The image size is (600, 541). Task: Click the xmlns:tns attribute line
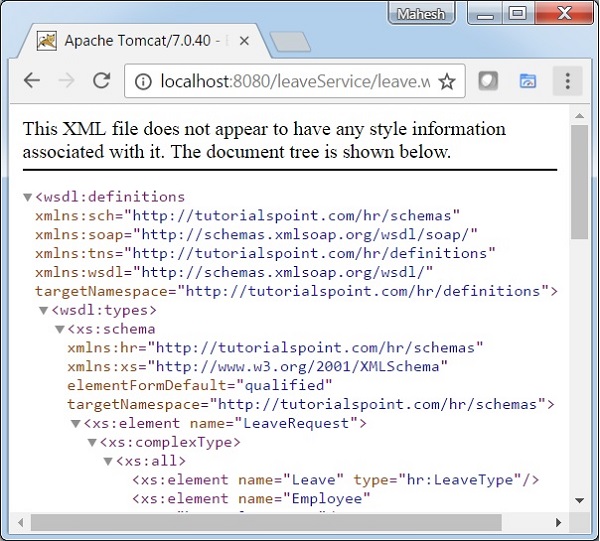coord(266,253)
